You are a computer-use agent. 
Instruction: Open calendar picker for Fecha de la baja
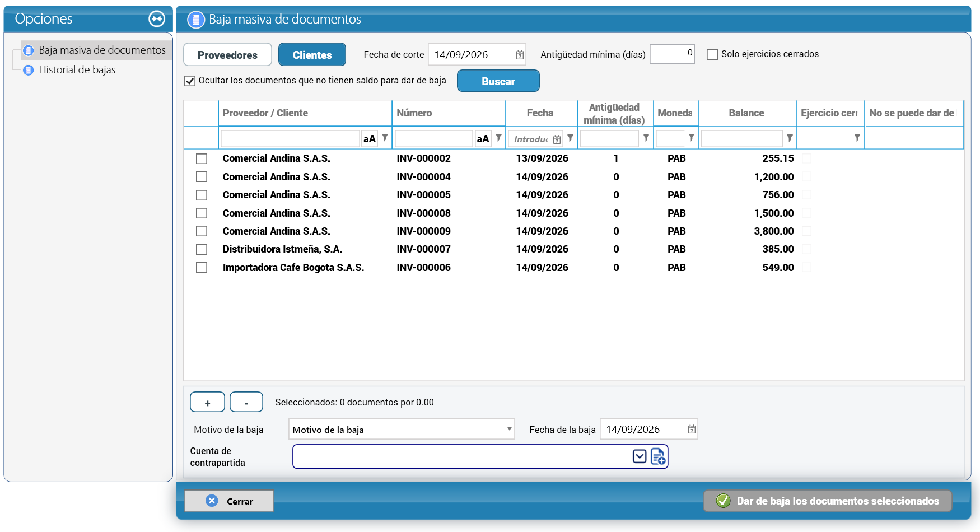692,430
